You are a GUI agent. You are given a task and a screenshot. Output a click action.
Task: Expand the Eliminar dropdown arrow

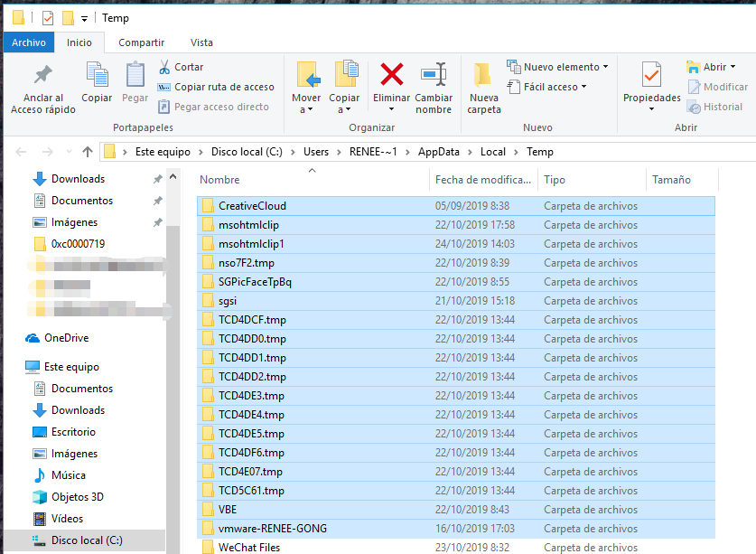click(x=391, y=109)
